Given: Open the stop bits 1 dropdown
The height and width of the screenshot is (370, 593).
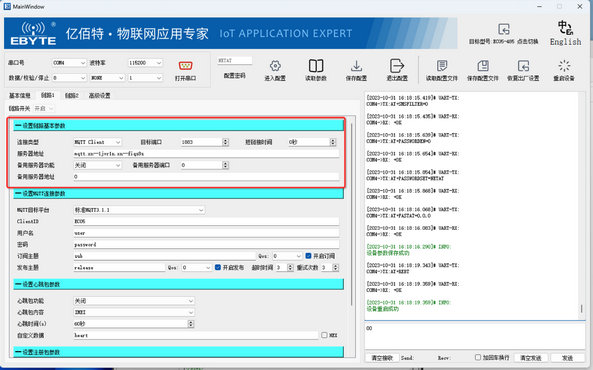Looking at the screenshot, I should (145, 78).
